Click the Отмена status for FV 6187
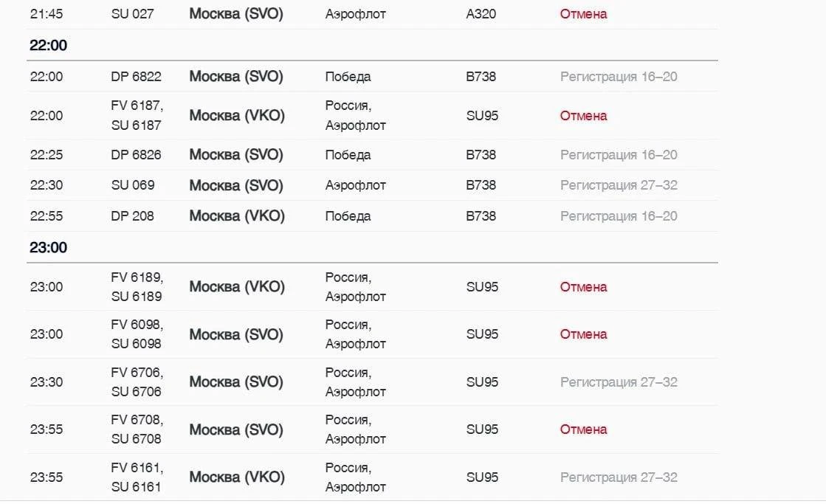 click(583, 115)
